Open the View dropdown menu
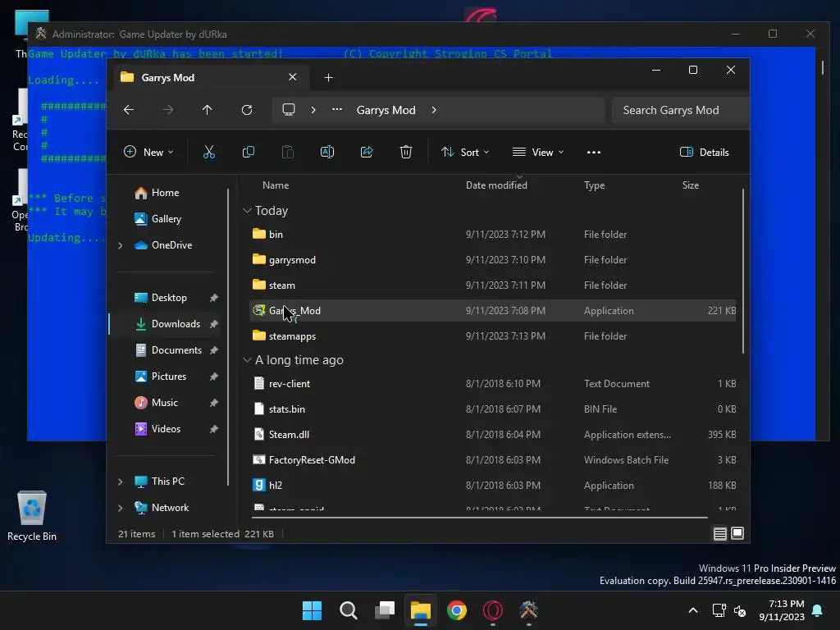The width and height of the screenshot is (840, 630). 538,152
